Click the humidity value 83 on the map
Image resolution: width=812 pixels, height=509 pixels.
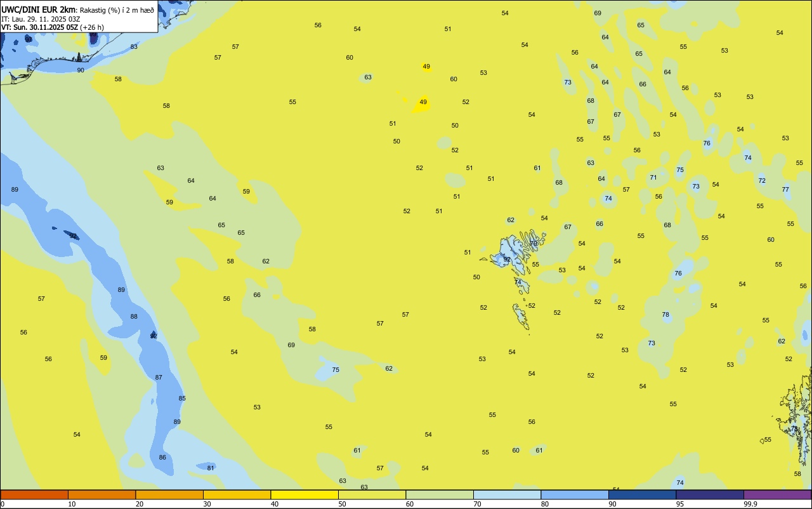click(134, 47)
